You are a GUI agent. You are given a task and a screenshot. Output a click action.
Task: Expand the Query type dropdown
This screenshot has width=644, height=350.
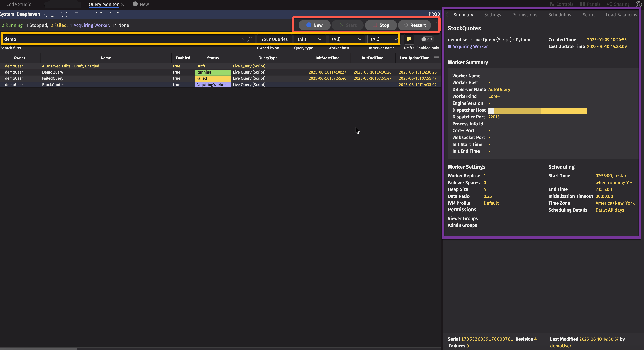pyautogui.click(x=309, y=39)
